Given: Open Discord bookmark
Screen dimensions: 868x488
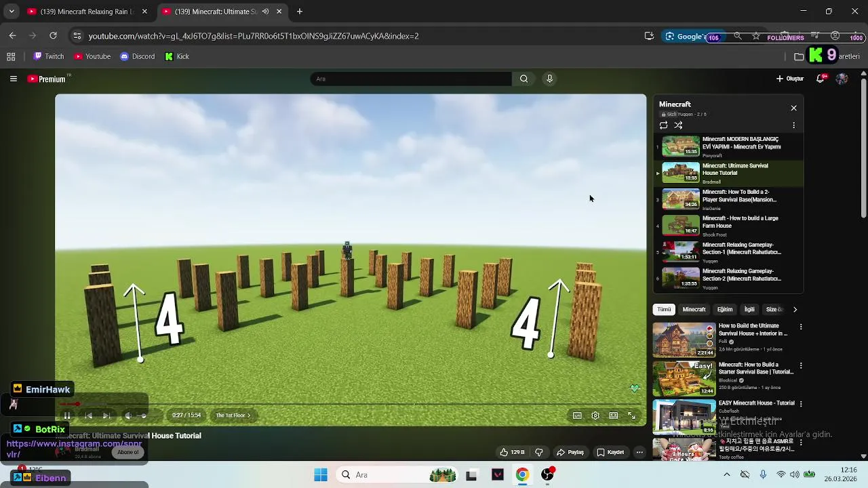Looking at the screenshot, I should 138,56.
